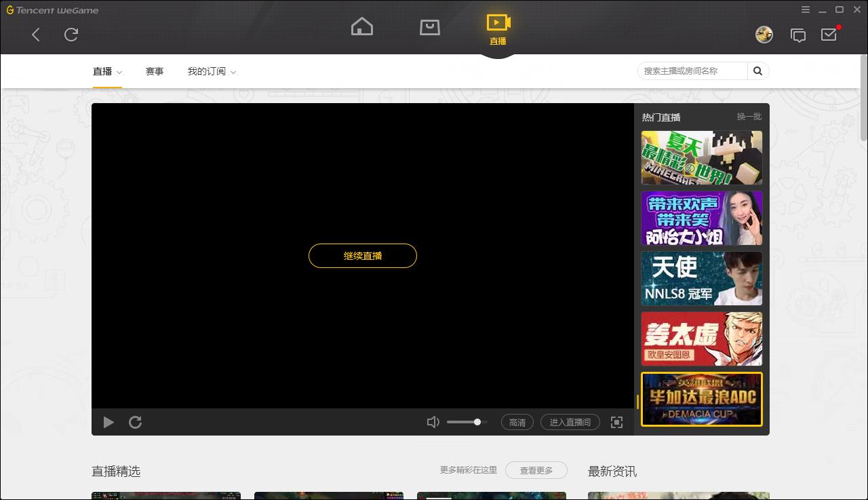
Task: Reload the stream with the player refresh icon
Action: (x=135, y=422)
